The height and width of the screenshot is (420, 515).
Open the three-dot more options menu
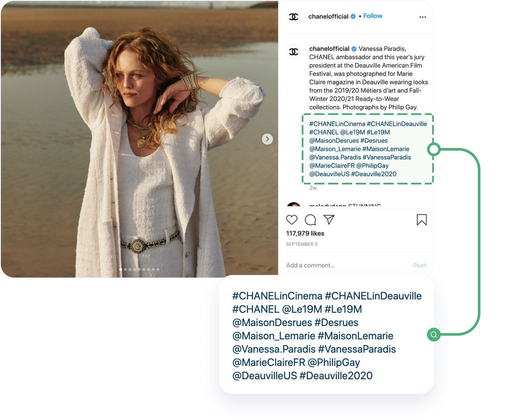pos(423,17)
